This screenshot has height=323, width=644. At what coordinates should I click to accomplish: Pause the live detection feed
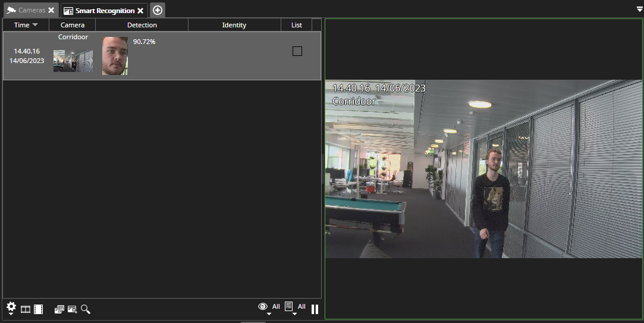pyautogui.click(x=315, y=309)
